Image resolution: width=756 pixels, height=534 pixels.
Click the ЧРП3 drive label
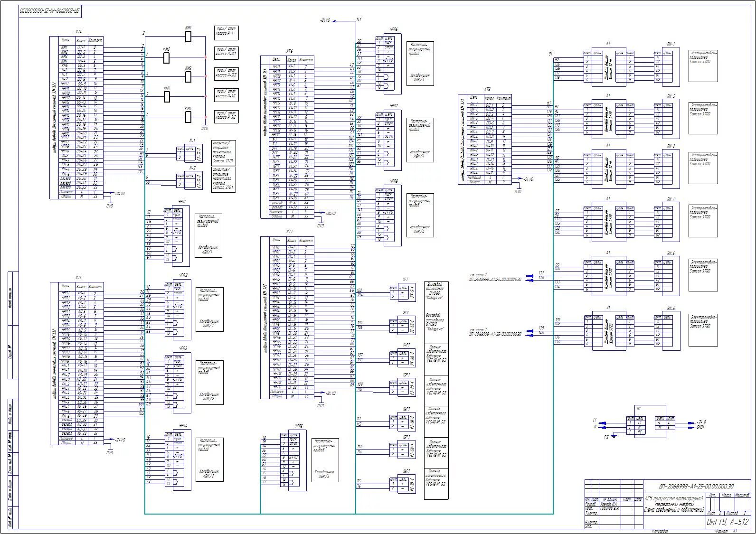(x=184, y=348)
